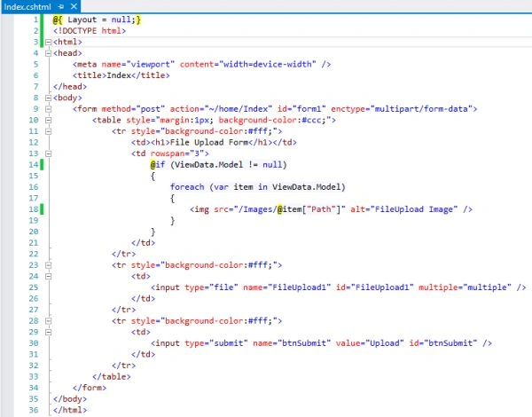Click the closing '</tr>' on line 32
Image resolution: width=532 pixels, height=417 pixels.
pos(123,366)
